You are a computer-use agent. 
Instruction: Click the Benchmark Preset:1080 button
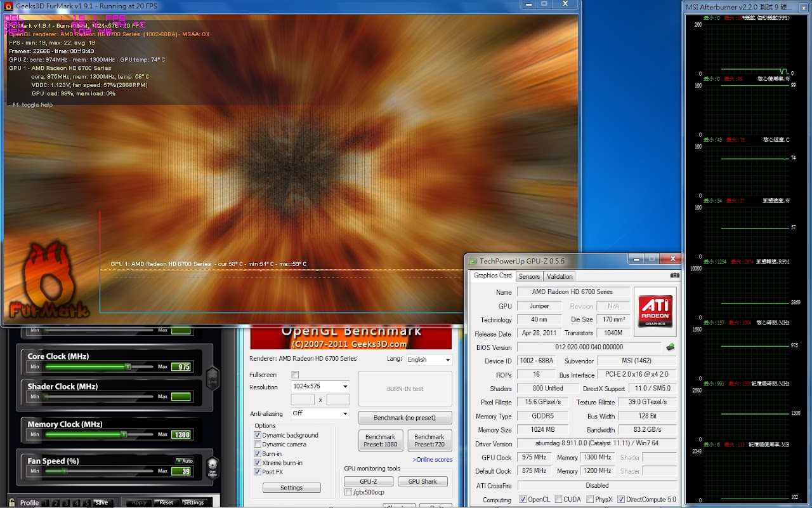point(380,441)
